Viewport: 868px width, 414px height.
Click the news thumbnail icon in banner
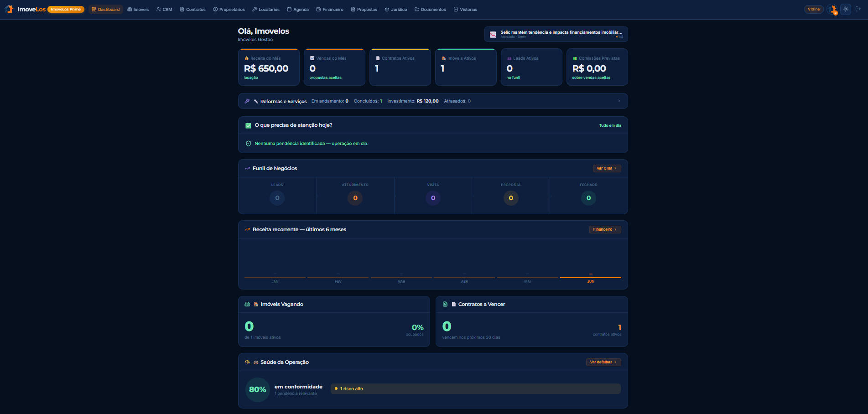(x=493, y=34)
